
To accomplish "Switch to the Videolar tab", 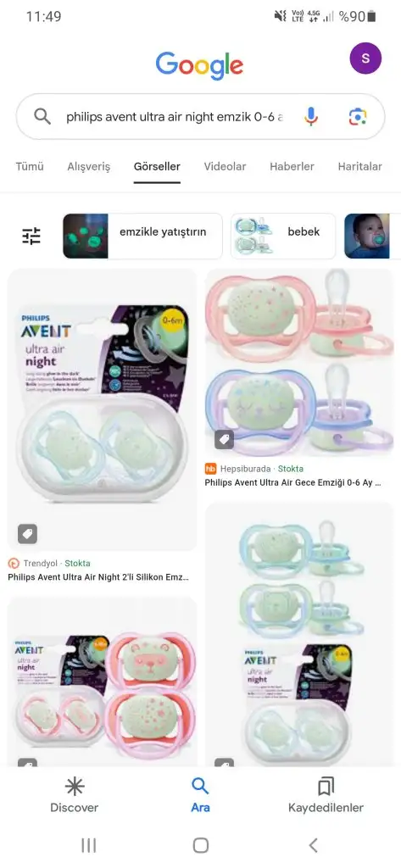I will tap(225, 167).
